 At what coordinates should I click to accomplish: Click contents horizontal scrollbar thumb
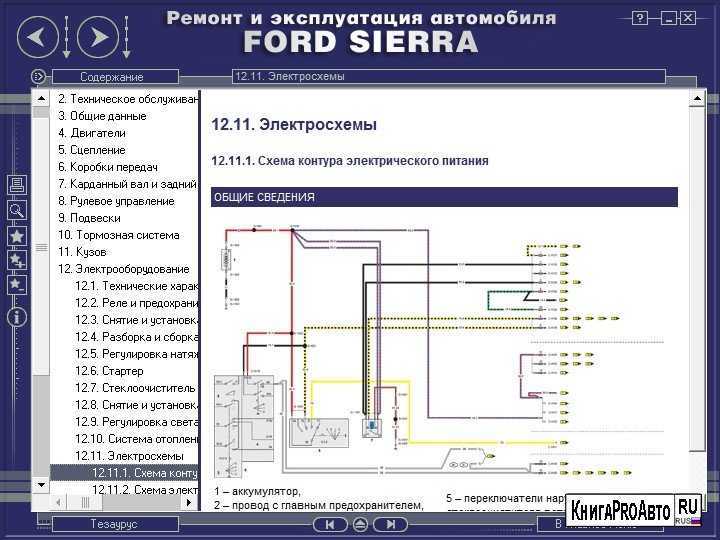tap(85, 502)
